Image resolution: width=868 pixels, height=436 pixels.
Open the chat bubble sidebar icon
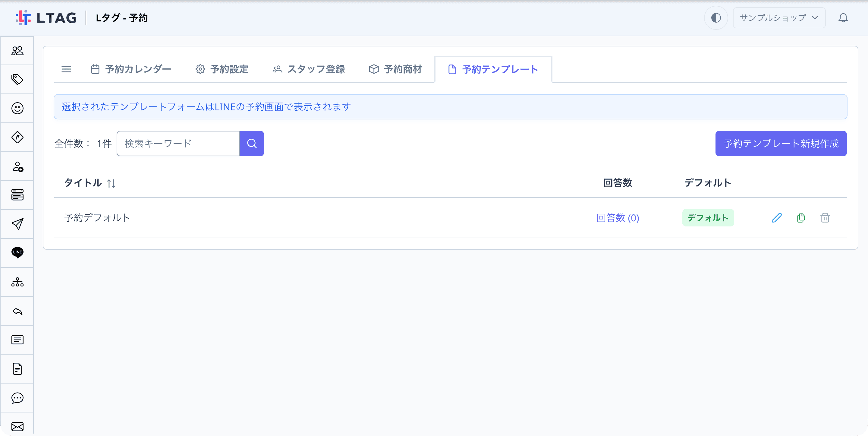click(x=17, y=398)
